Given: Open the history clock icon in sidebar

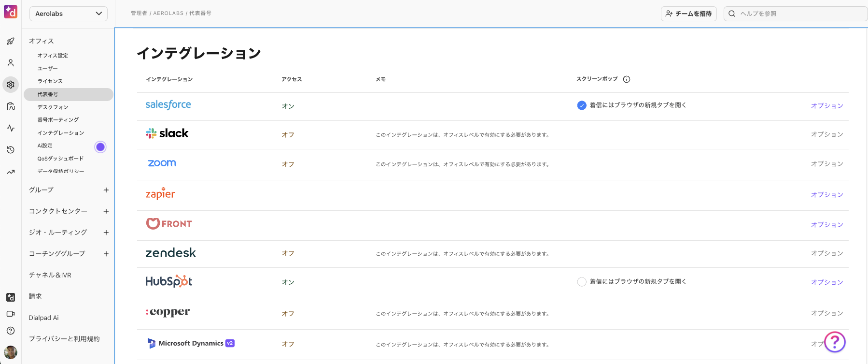Looking at the screenshot, I should click(x=11, y=150).
